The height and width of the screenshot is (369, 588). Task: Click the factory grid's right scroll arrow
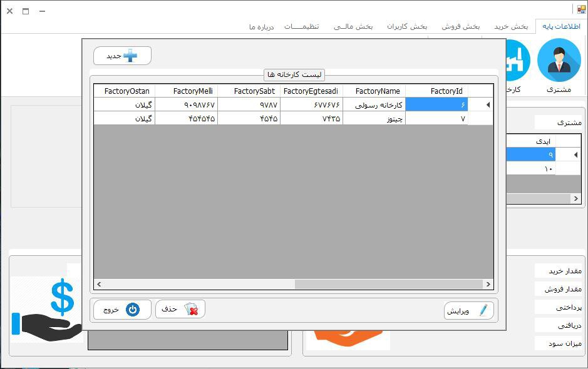(488, 285)
